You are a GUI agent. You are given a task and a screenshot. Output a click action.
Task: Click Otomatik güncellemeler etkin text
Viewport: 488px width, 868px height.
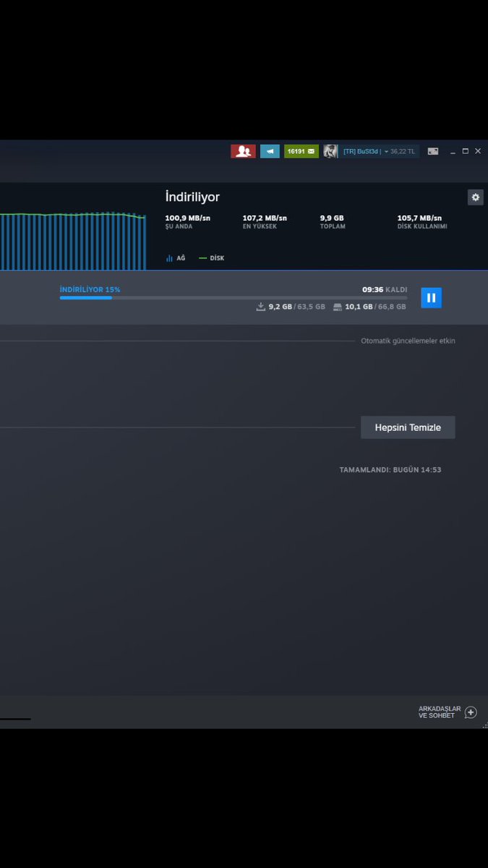pyautogui.click(x=408, y=341)
